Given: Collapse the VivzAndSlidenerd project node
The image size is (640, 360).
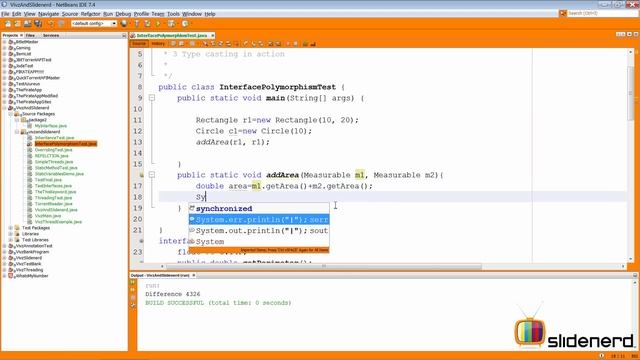Looking at the screenshot, I should click(x=4, y=108).
